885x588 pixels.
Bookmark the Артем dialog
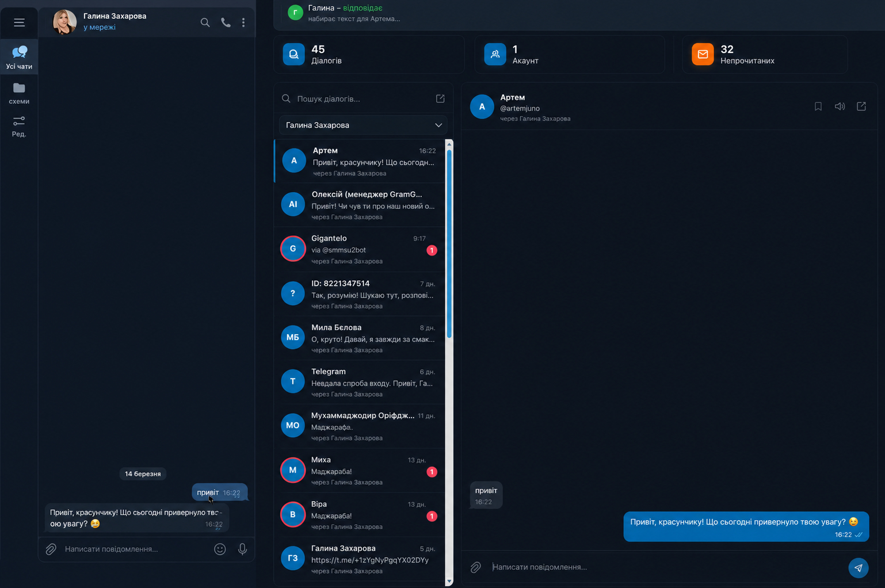tap(818, 106)
